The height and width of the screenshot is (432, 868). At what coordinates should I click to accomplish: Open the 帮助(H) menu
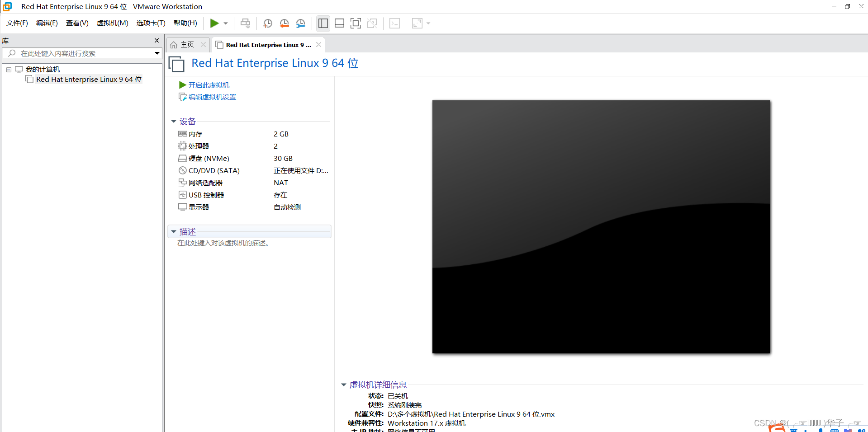185,23
